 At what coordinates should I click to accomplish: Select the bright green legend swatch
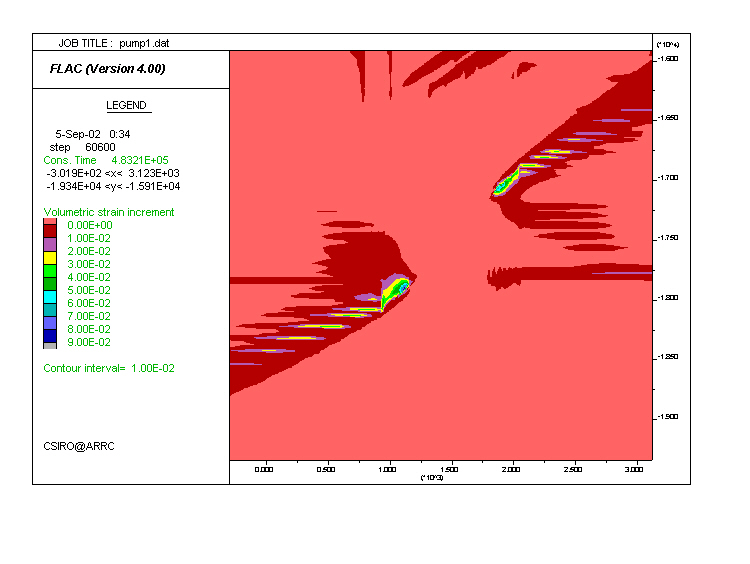(50, 270)
